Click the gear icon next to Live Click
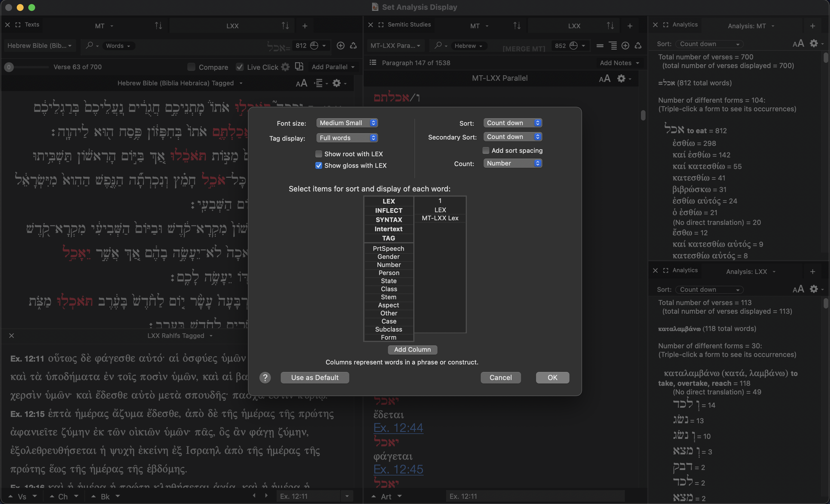 click(x=285, y=67)
